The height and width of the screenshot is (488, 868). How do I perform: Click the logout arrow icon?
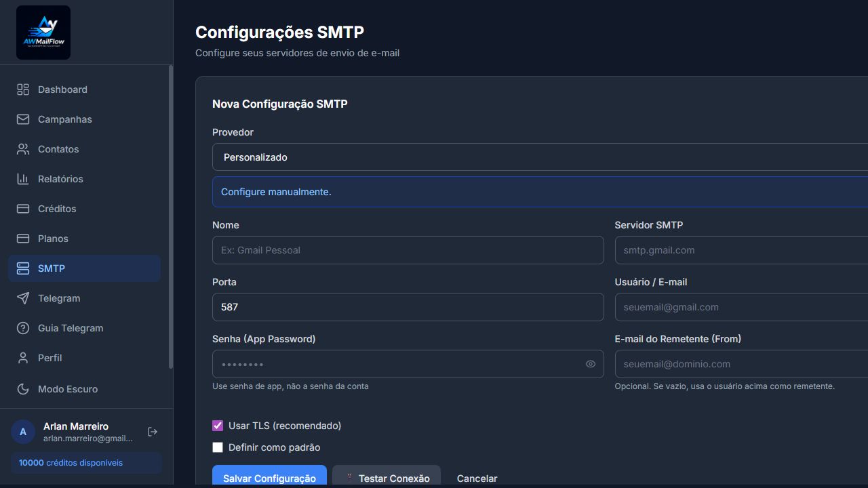153,432
